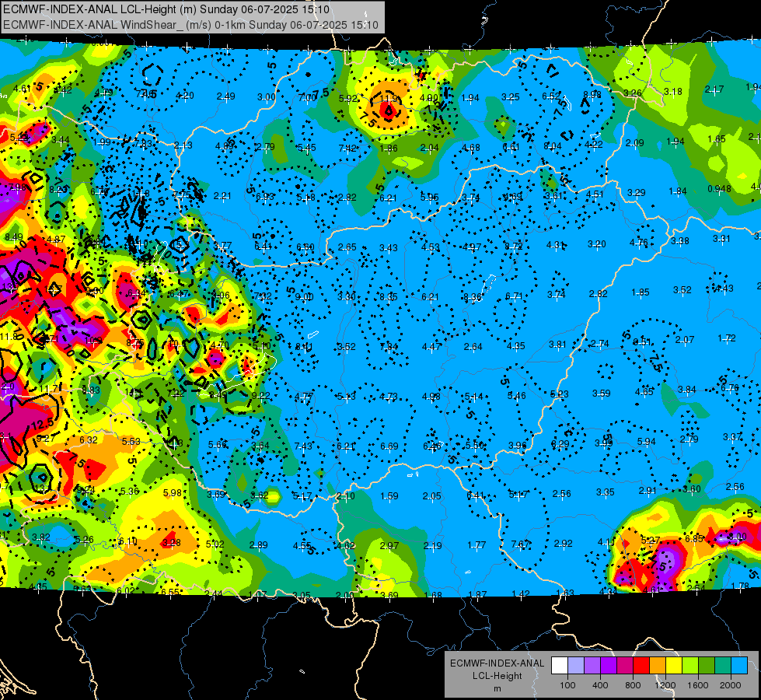
Task: Click the teal legend swatch
Action: (x=723, y=666)
